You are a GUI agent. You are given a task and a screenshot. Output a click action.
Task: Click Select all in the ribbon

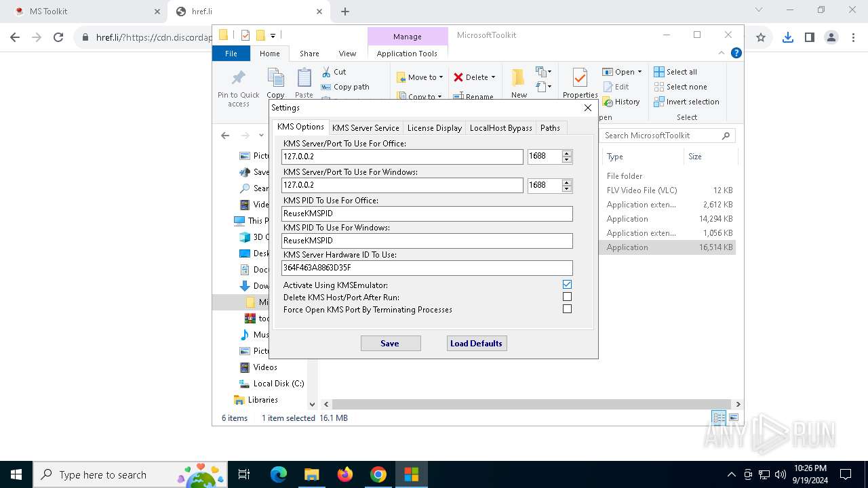(x=675, y=72)
